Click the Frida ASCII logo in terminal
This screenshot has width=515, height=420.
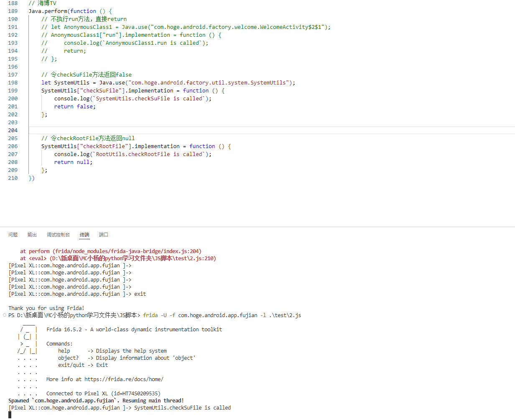click(28, 337)
